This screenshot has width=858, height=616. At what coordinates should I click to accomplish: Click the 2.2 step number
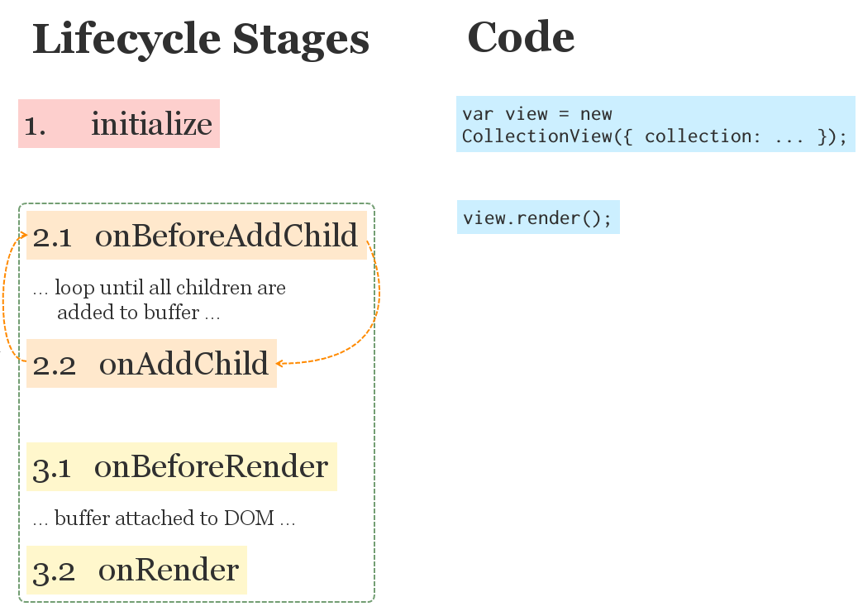54,365
